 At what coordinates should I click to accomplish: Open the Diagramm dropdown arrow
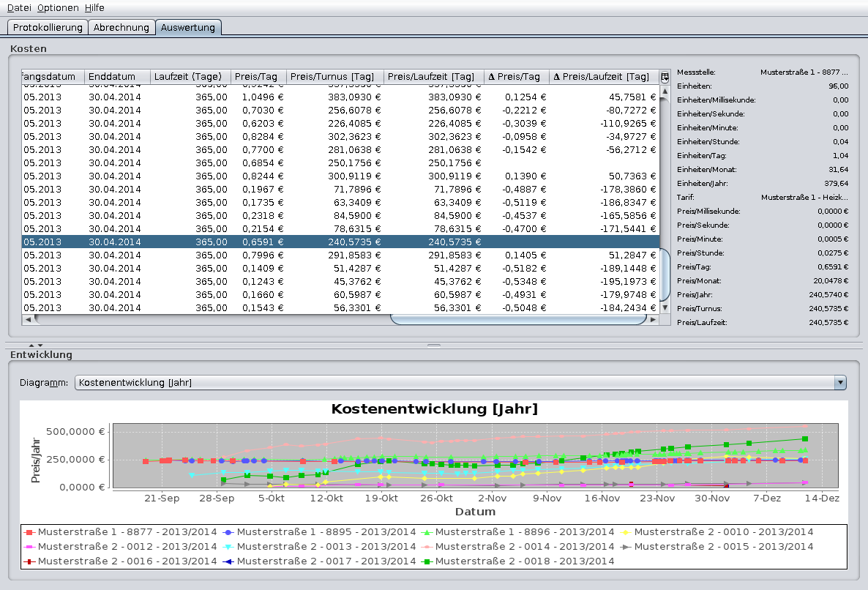(840, 382)
